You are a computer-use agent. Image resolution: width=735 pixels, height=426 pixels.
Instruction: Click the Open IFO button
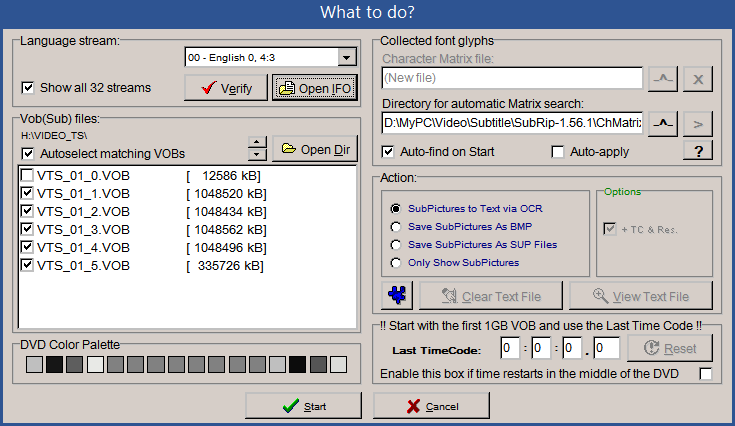pyautogui.click(x=315, y=88)
